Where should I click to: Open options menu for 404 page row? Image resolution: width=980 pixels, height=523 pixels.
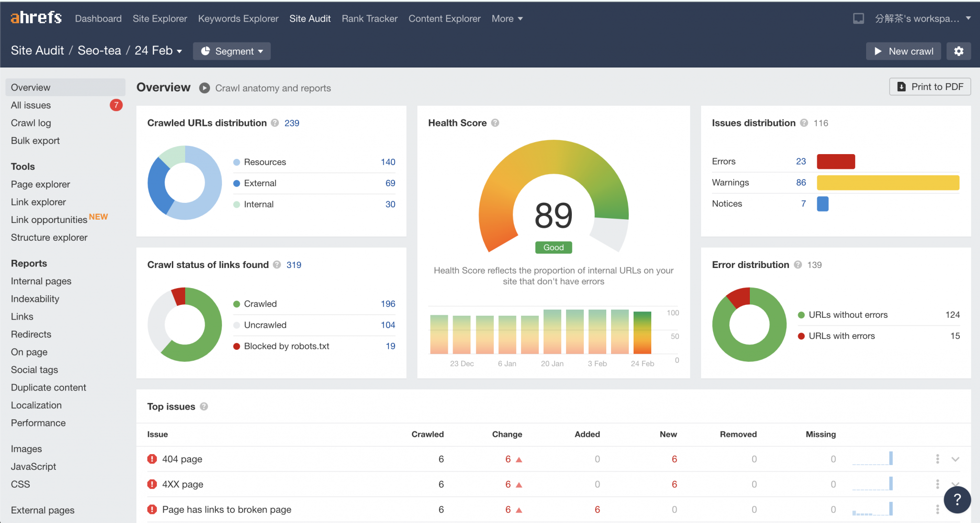[x=937, y=459]
